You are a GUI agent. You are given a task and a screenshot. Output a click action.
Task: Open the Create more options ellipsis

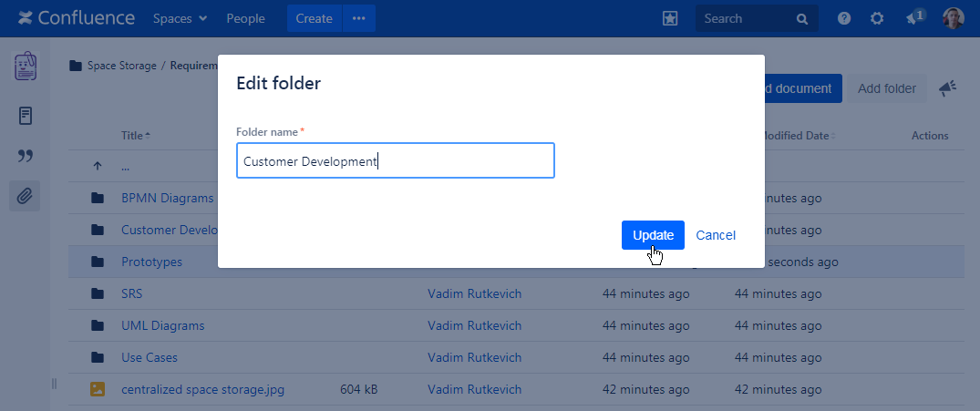(x=359, y=18)
